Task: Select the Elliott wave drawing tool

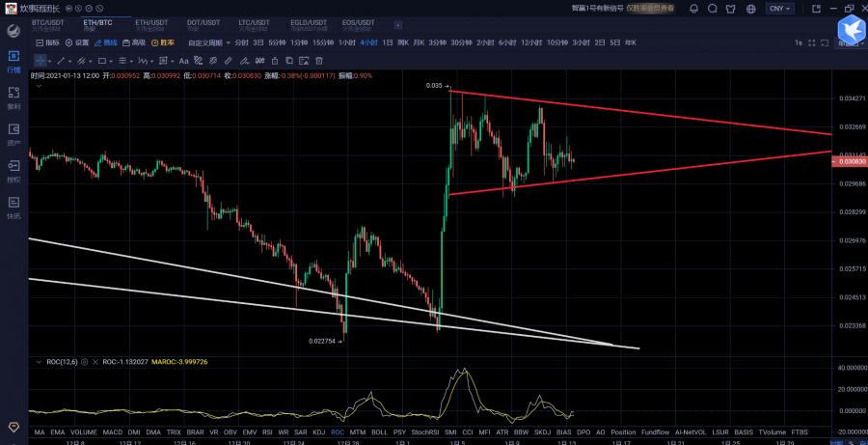Action: click(x=143, y=61)
